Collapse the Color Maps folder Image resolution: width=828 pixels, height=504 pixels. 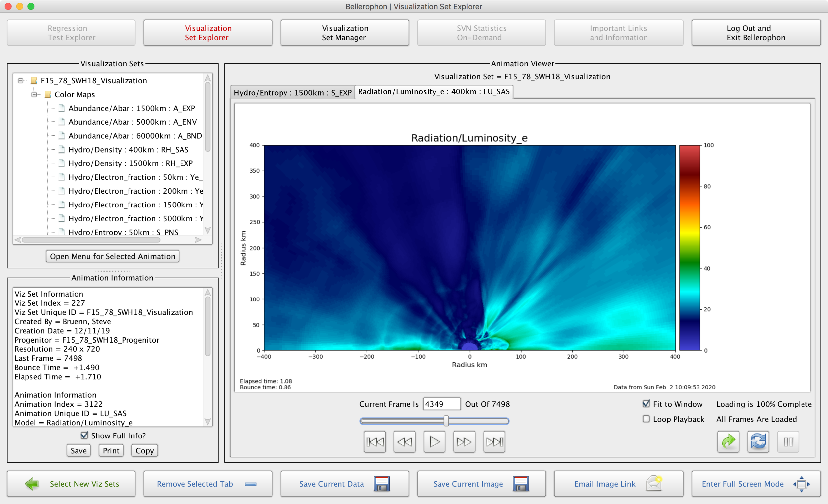click(34, 94)
